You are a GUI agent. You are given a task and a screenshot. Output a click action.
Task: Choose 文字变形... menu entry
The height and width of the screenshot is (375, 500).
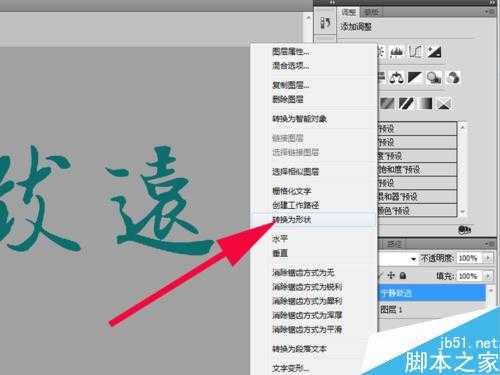coord(291,368)
